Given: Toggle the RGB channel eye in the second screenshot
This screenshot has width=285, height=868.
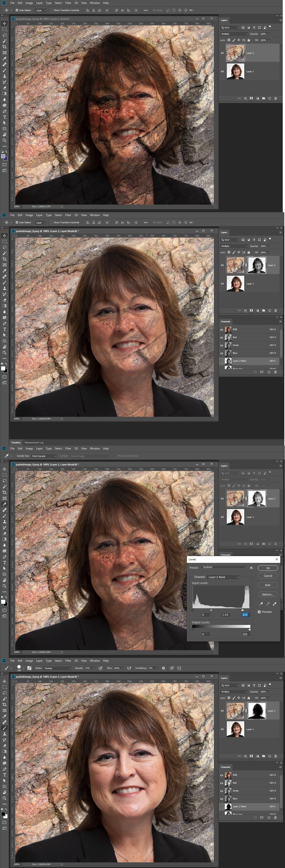Looking at the screenshot, I should point(222,329).
